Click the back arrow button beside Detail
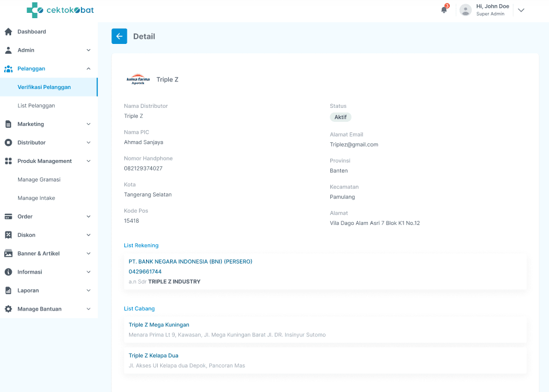The image size is (549, 392). point(119,36)
